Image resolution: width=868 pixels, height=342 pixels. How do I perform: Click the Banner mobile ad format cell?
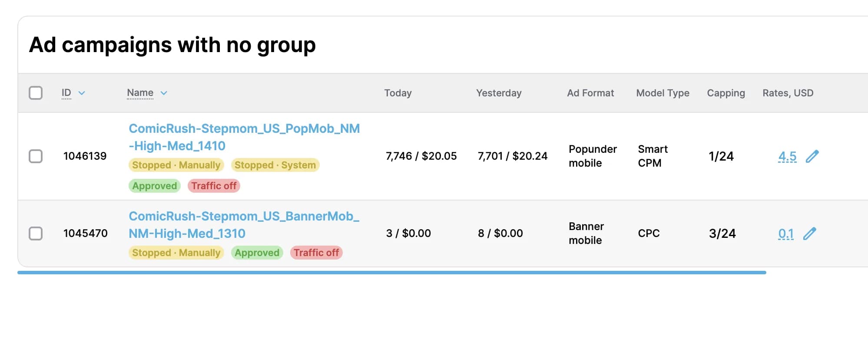[x=586, y=233]
